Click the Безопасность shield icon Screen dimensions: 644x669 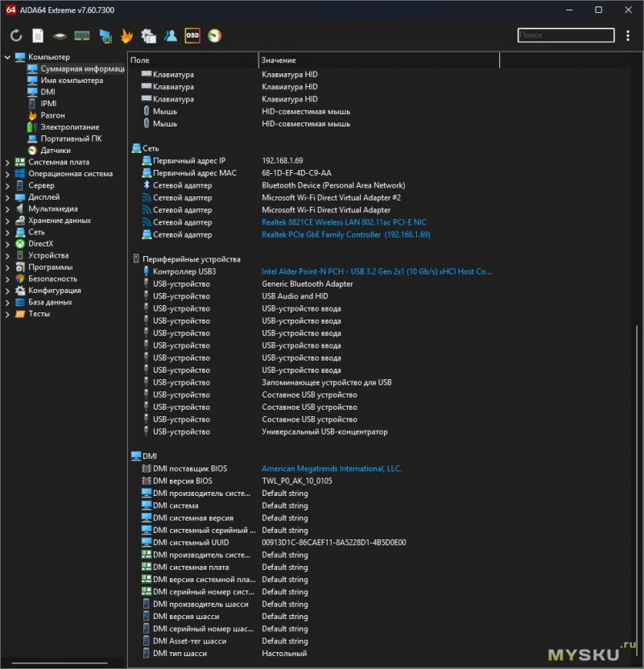pos(20,279)
